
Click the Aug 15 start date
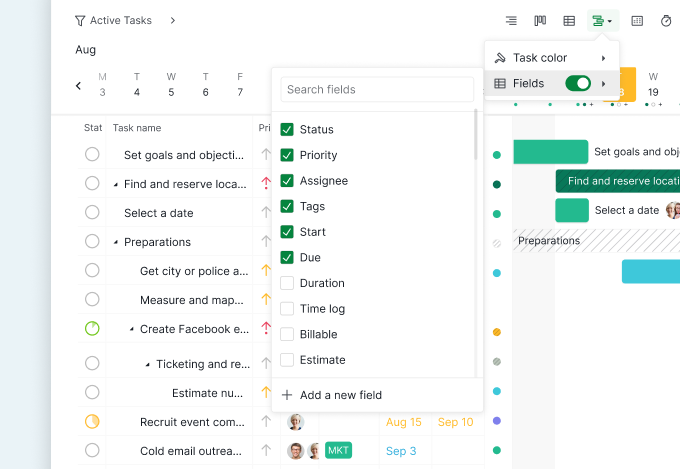click(x=403, y=422)
